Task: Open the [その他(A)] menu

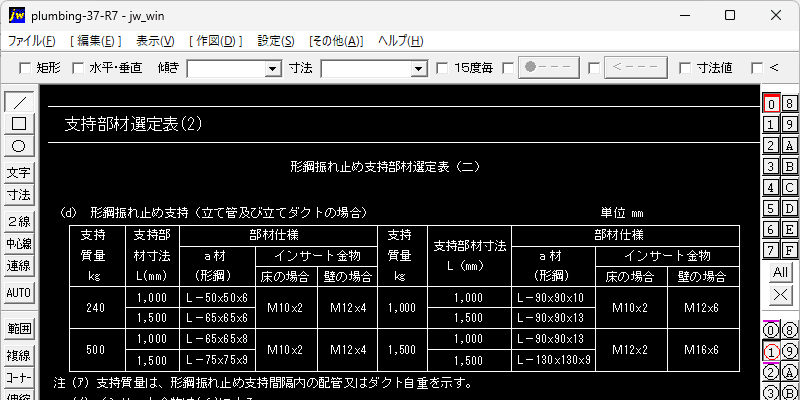Action: tap(336, 41)
